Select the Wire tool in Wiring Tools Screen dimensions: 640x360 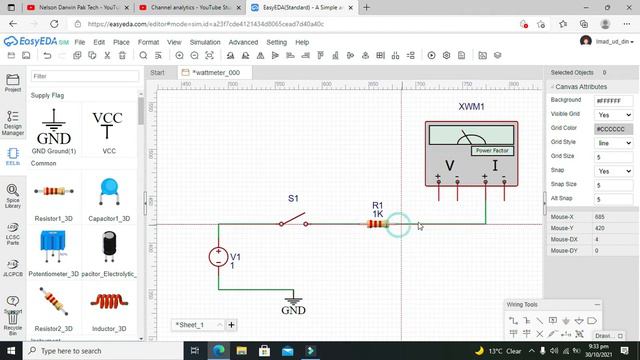tap(513, 321)
